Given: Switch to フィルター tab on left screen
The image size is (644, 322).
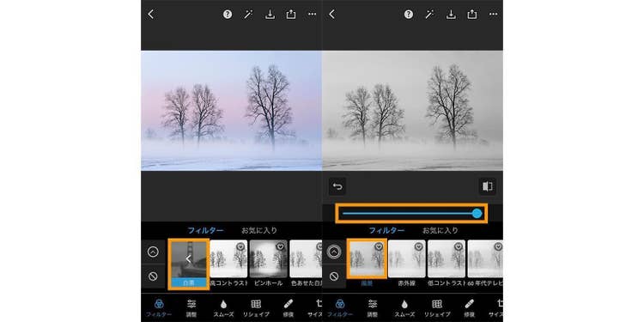Looking at the screenshot, I should (x=205, y=230).
